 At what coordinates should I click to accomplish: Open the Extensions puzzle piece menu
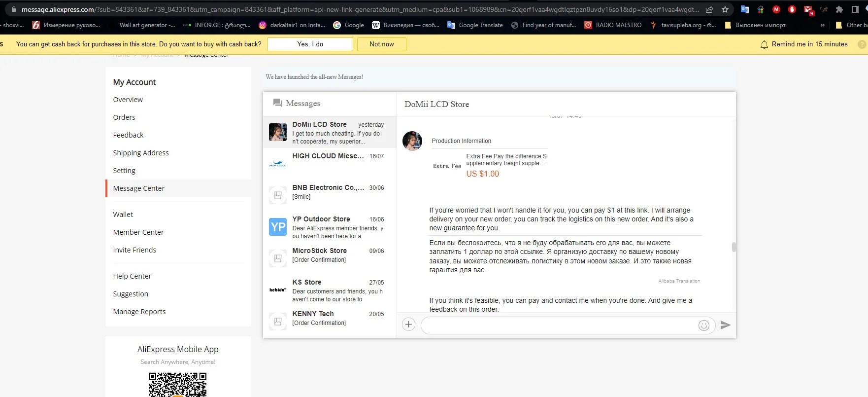coord(839,9)
